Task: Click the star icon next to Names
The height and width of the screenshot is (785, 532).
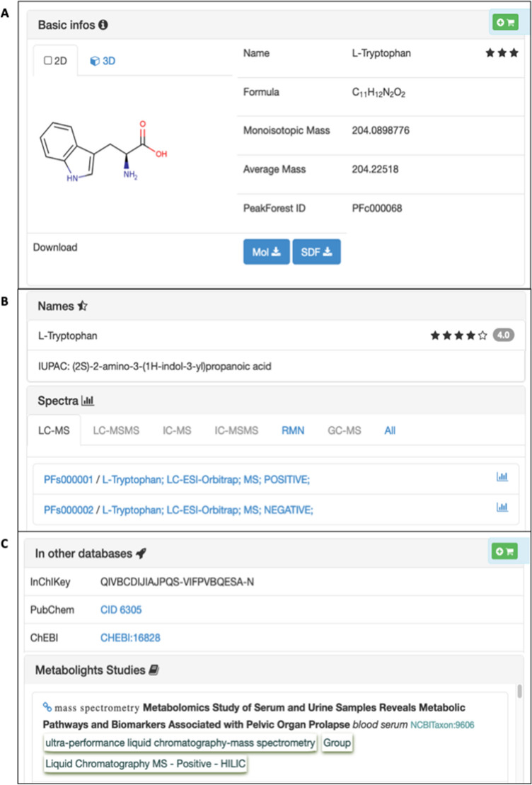Action: [x=82, y=306]
